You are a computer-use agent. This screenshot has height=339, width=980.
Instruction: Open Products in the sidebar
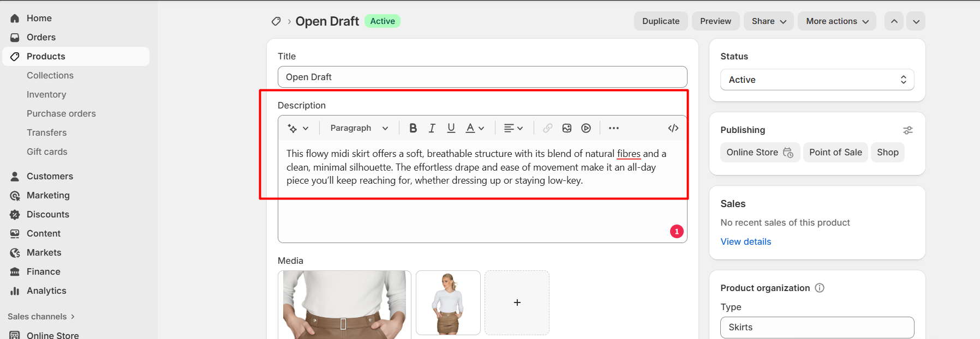click(x=76, y=56)
